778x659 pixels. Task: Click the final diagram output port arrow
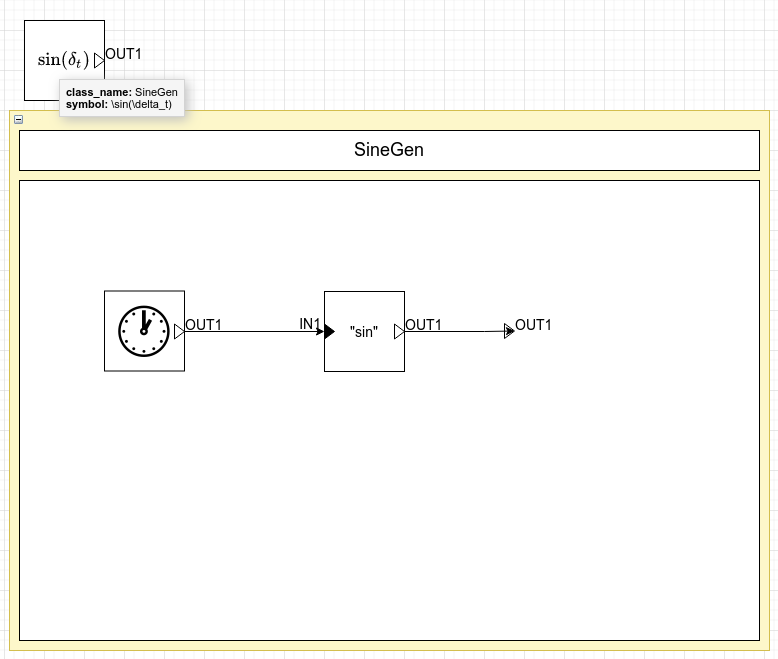pos(509,331)
